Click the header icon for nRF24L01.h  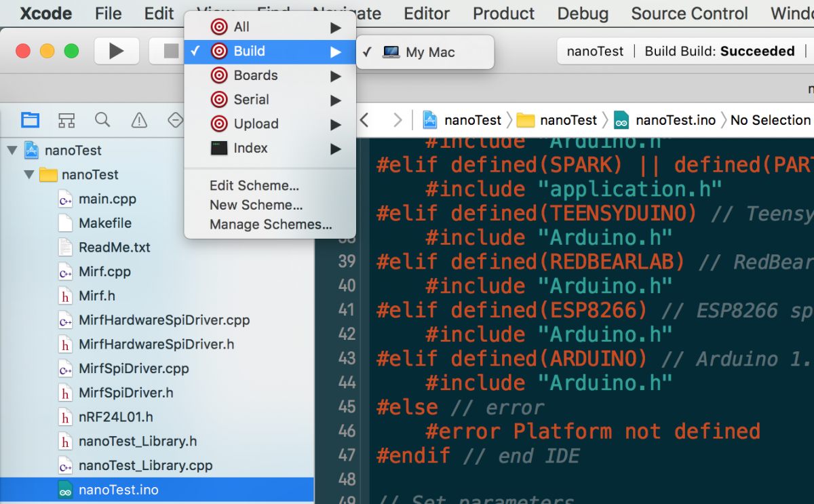[x=66, y=417]
